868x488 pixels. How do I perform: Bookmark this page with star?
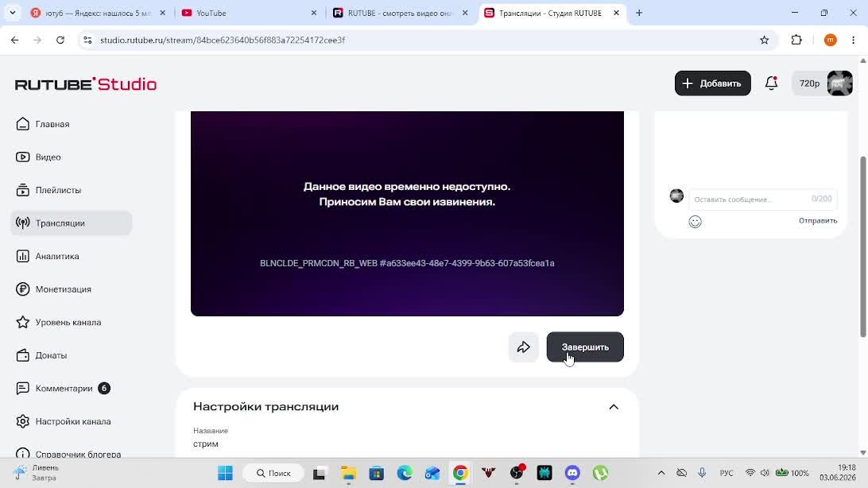click(765, 40)
